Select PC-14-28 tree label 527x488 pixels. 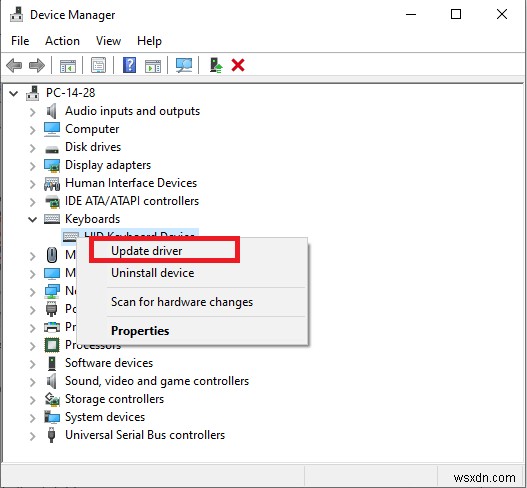pyautogui.click(x=71, y=93)
